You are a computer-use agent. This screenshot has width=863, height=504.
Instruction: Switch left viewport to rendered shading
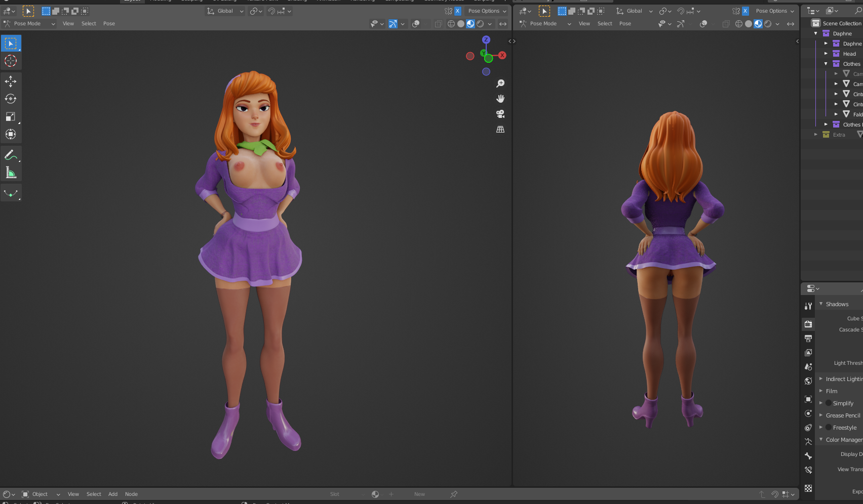[480, 24]
